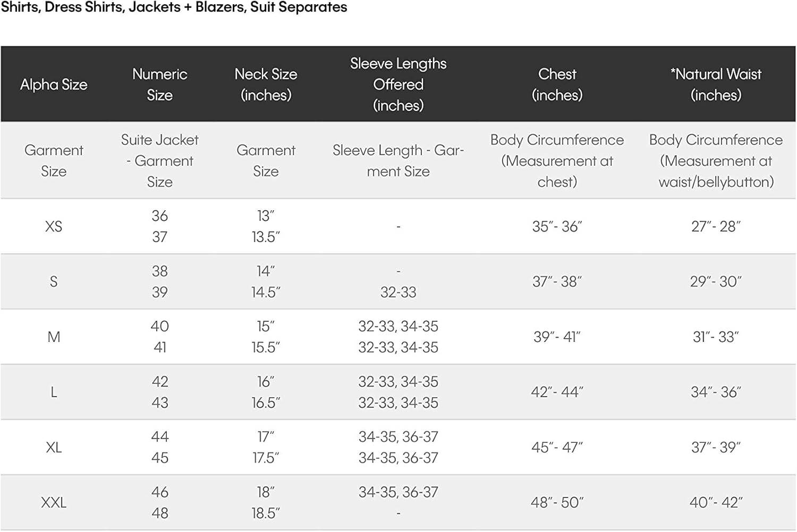Click the Sleeve Length - Garment Size cell
Image resolution: width=797 pixels, height=532 pixels.
tap(398, 161)
